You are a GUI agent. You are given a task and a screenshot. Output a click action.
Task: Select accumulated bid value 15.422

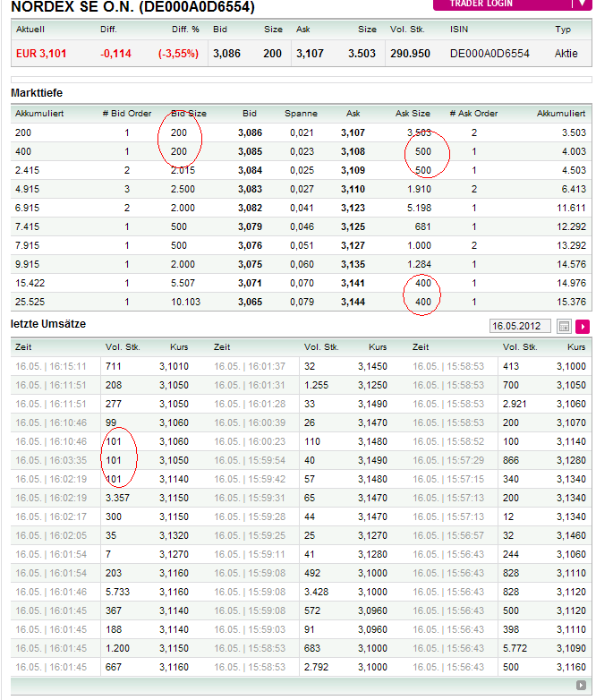(x=30, y=283)
